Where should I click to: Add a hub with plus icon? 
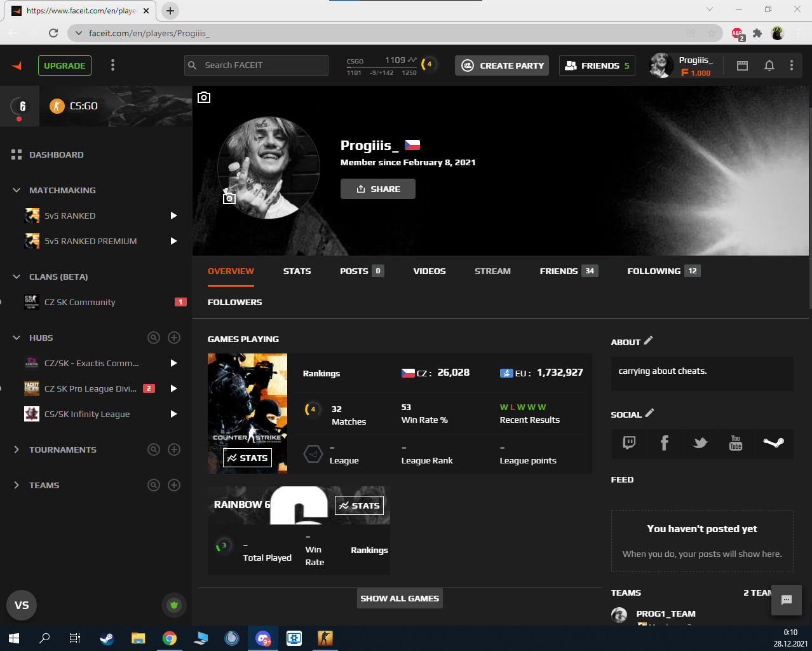pos(174,338)
